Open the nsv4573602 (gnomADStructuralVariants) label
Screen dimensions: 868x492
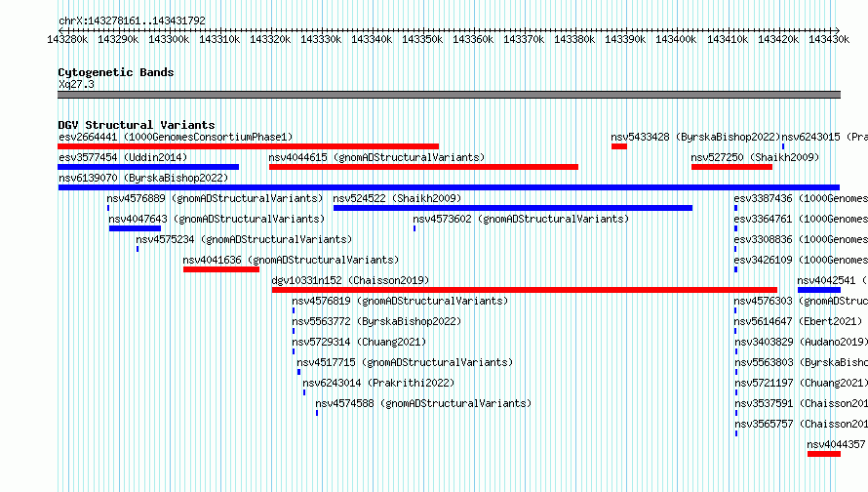click(521, 219)
